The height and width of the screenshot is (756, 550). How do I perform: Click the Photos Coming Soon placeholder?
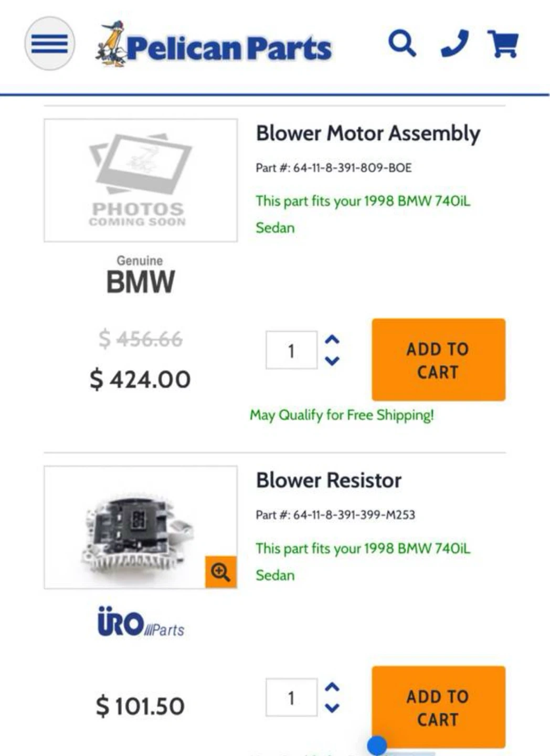(141, 180)
